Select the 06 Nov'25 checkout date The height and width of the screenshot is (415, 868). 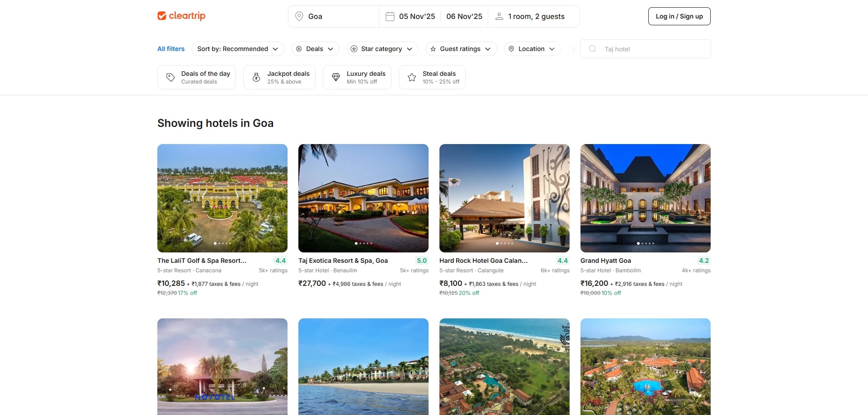[x=464, y=16]
